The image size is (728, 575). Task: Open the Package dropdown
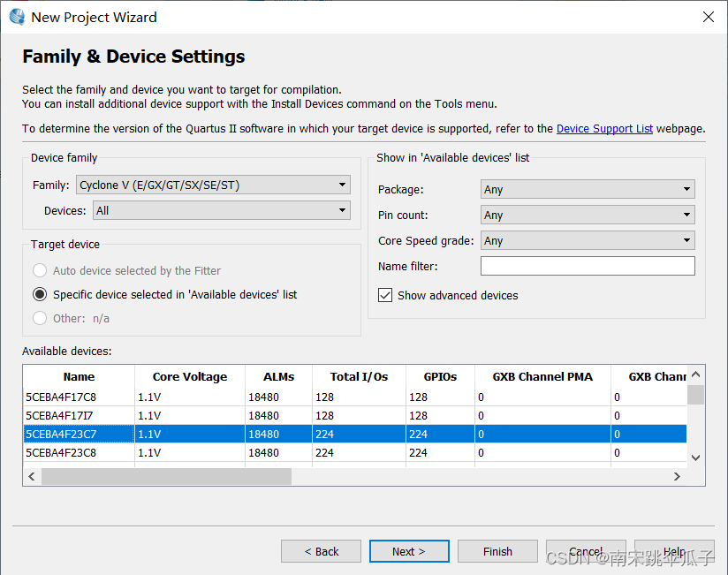(588, 189)
